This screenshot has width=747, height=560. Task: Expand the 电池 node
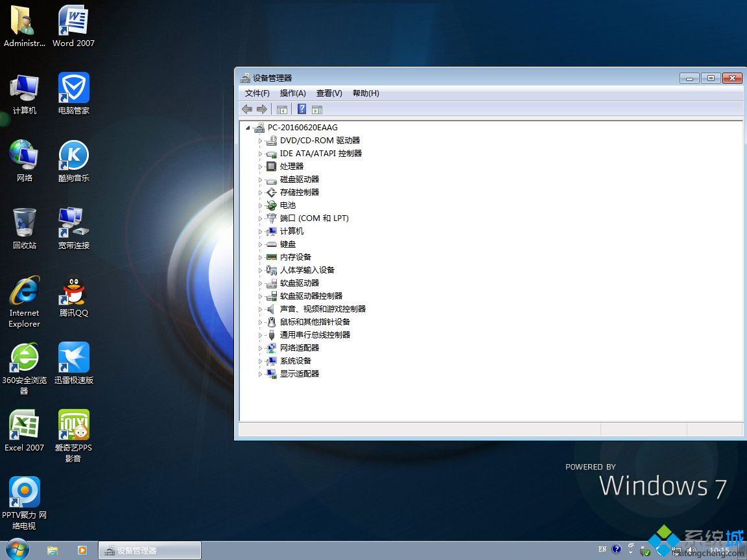pyautogui.click(x=260, y=205)
